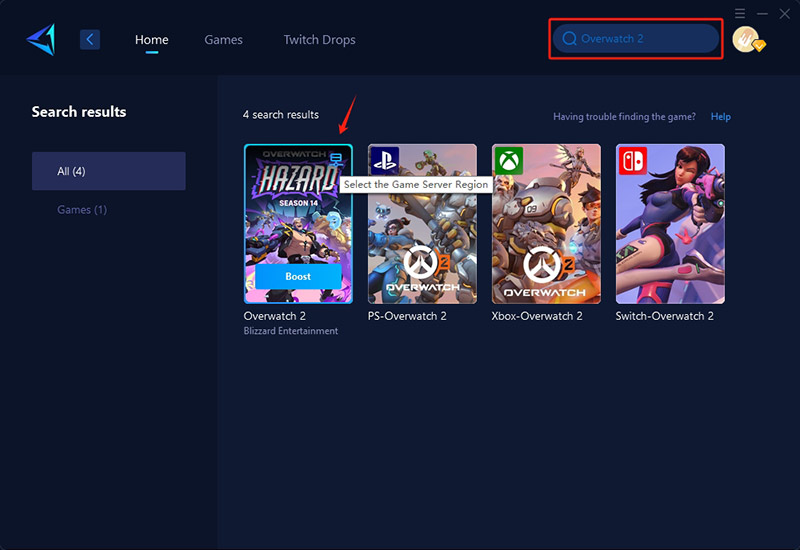
Task: Click the GearUP Booster logo icon
Action: point(41,39)
